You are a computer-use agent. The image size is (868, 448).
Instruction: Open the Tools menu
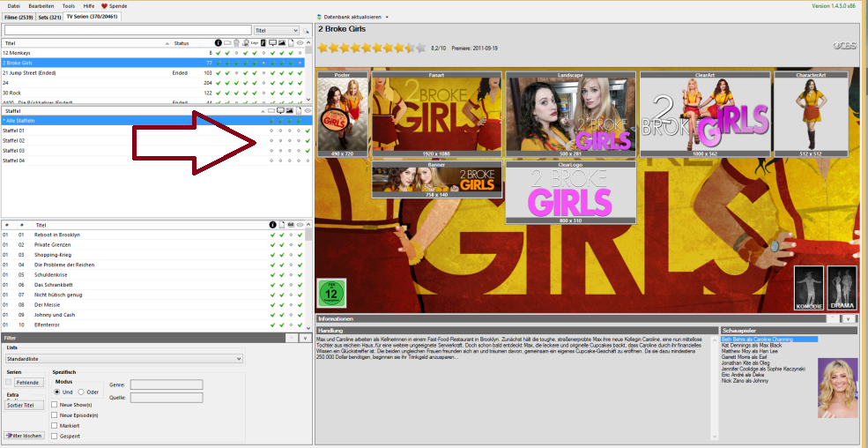[69, 6]
